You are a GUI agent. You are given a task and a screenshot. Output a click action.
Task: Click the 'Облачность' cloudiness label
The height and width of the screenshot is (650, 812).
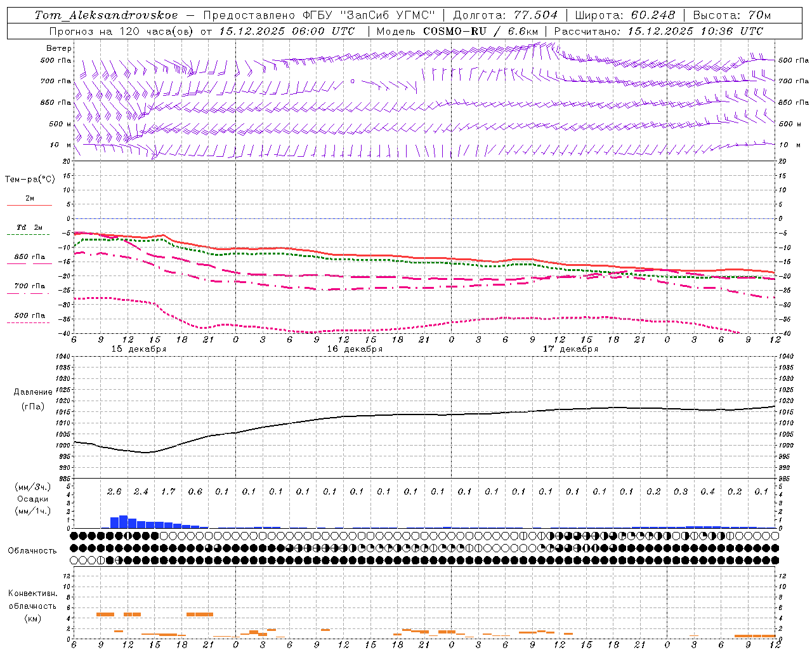click(32, 551)
